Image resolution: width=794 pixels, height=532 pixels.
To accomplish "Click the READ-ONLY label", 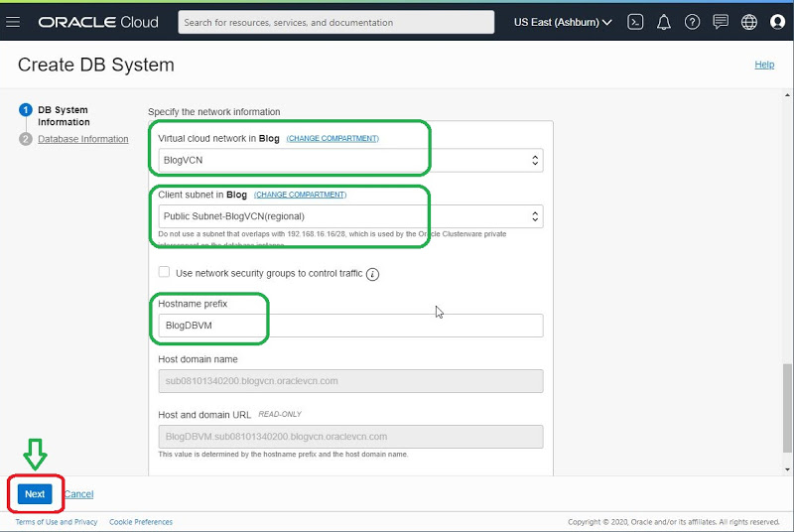I will click(280, 414).
